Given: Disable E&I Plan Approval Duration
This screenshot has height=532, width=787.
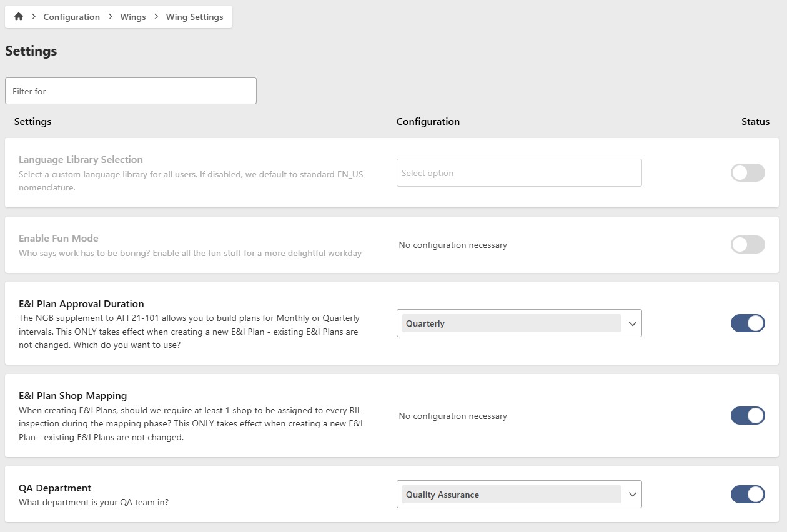Looking at the screenshot, I should coord(748,323).
